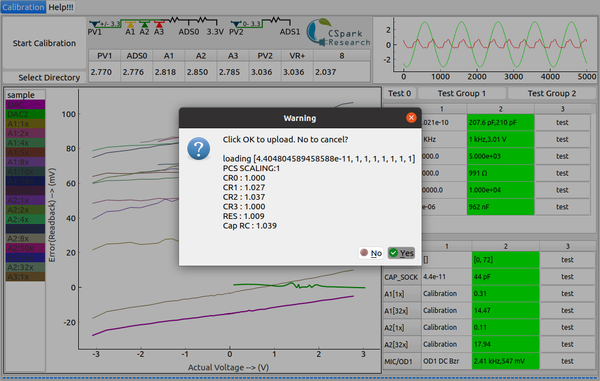Switch to the Test Group 2 tab
The height and width of the screenshot is (381, 600).
[551, 93]
